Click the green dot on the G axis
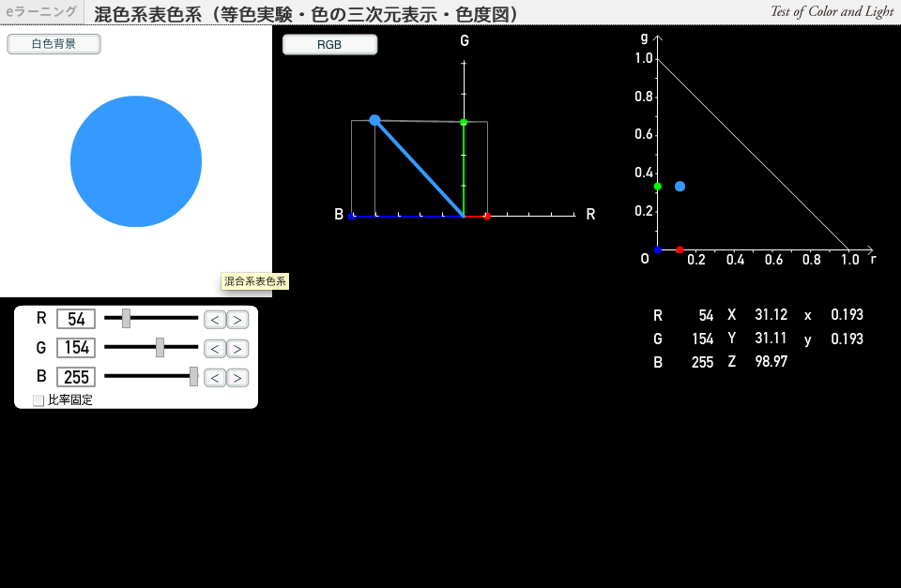Screen dimensions: 901x588 464,122
